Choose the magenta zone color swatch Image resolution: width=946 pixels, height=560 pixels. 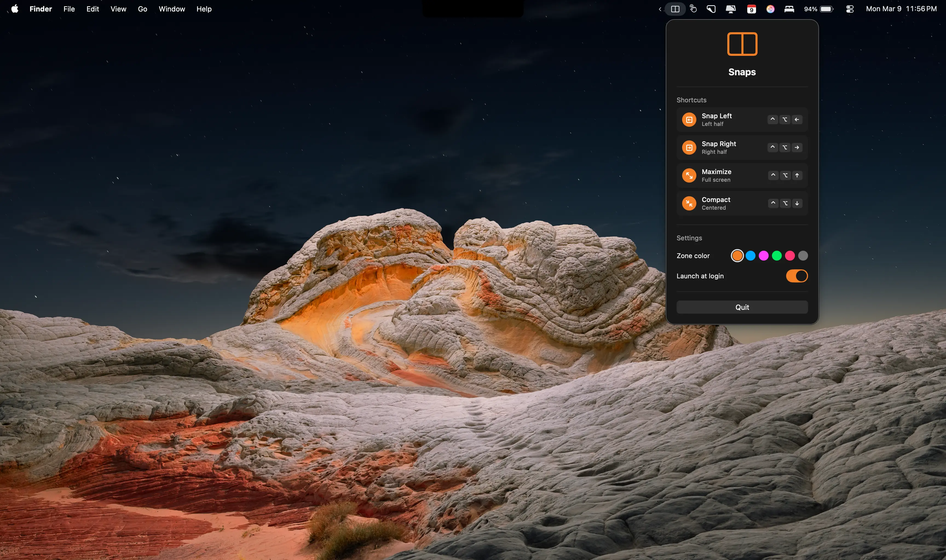pos(763,256)
